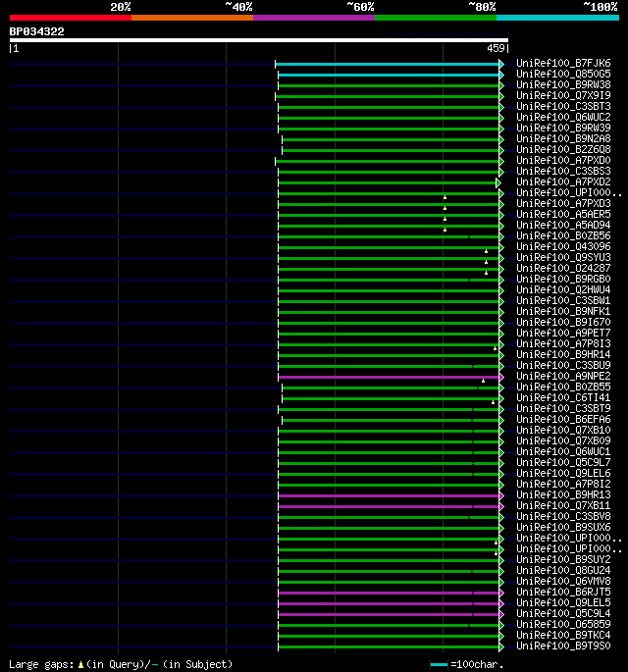The width and height of the screenshot is (628, 672).
Task: Choose the UniRef100_B0ZB56 entry
Action: coord(563,236)
